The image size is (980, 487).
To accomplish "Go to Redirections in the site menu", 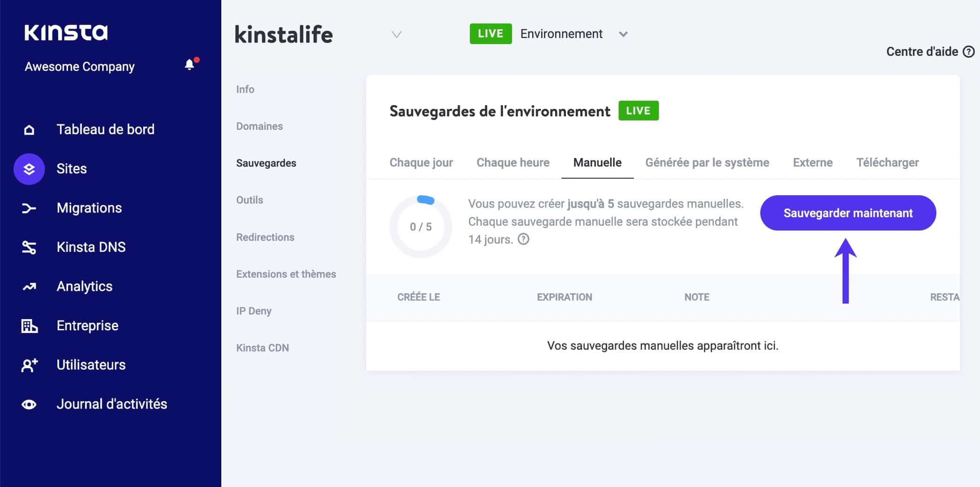I will (265, 237).
